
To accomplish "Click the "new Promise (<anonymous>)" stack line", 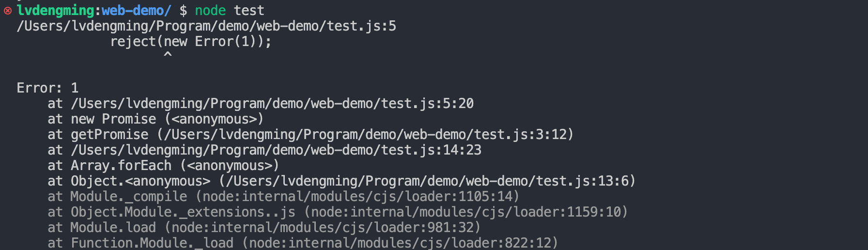I will pos(167,119).
